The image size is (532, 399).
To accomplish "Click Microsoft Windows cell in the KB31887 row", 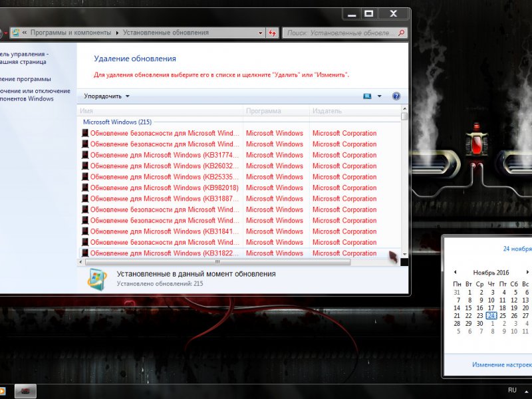I will [275, 198].
